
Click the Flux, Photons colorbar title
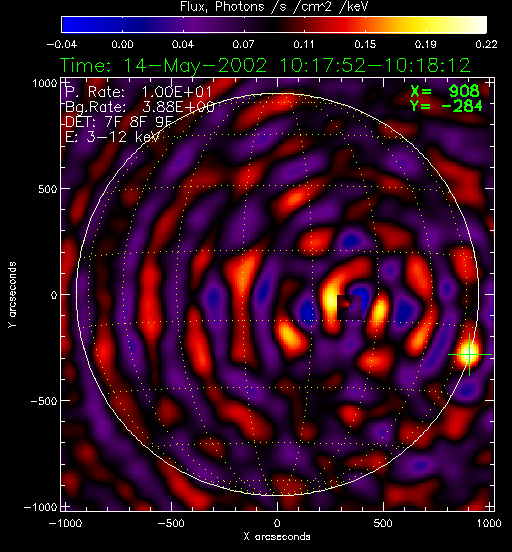click(274, 6)
